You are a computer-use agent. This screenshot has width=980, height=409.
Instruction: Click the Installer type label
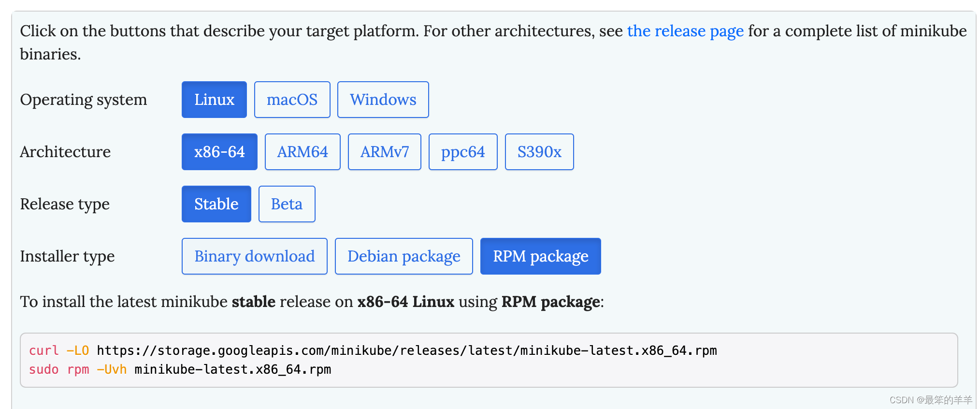click(x=67, y=257)
